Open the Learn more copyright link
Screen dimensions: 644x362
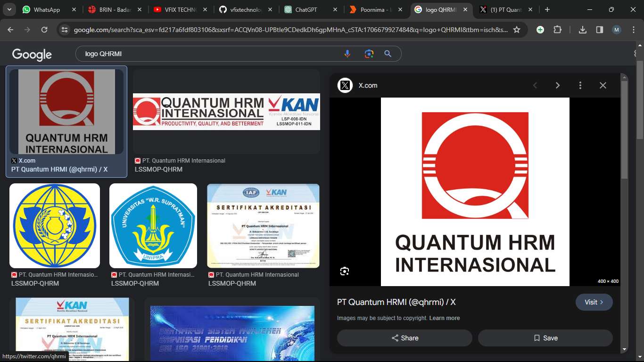pos(444,318)
